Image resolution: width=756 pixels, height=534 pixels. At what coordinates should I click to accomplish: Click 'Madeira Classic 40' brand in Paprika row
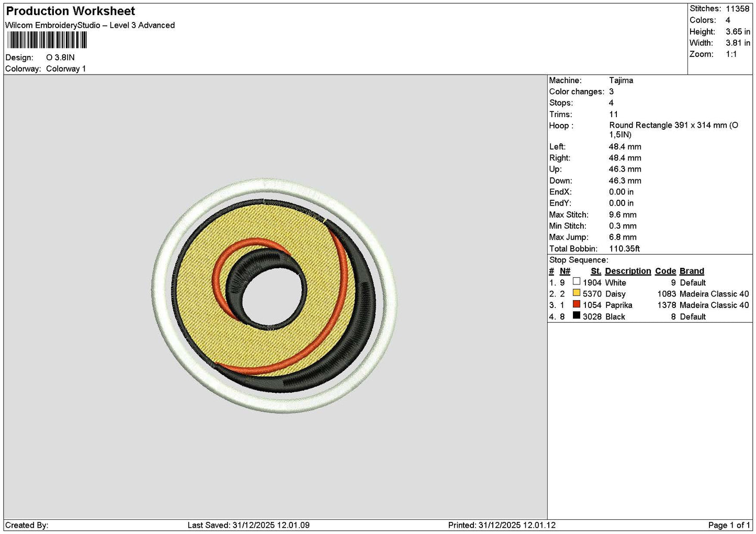pyautogui.click(x=714, y=305)
